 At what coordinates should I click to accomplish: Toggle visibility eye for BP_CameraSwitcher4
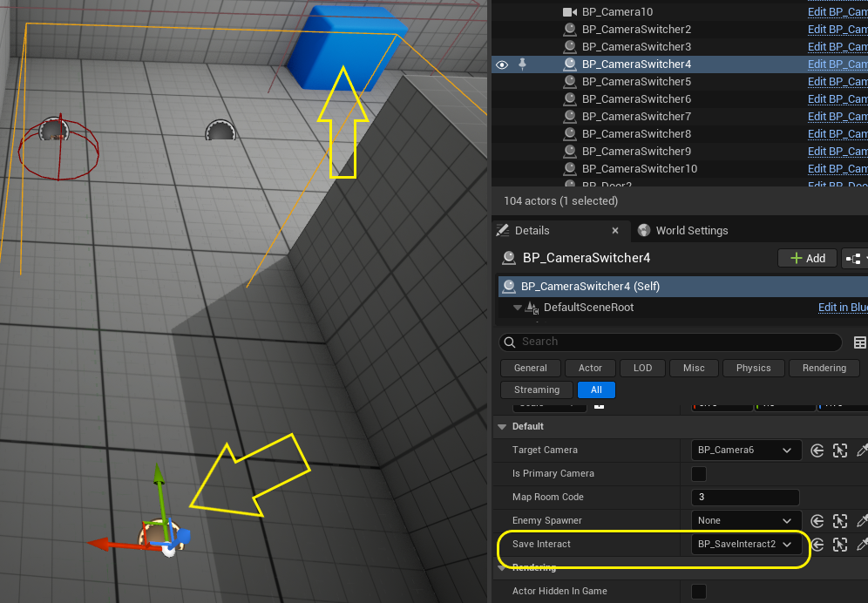pyautogui.click(x=502, y=64)
